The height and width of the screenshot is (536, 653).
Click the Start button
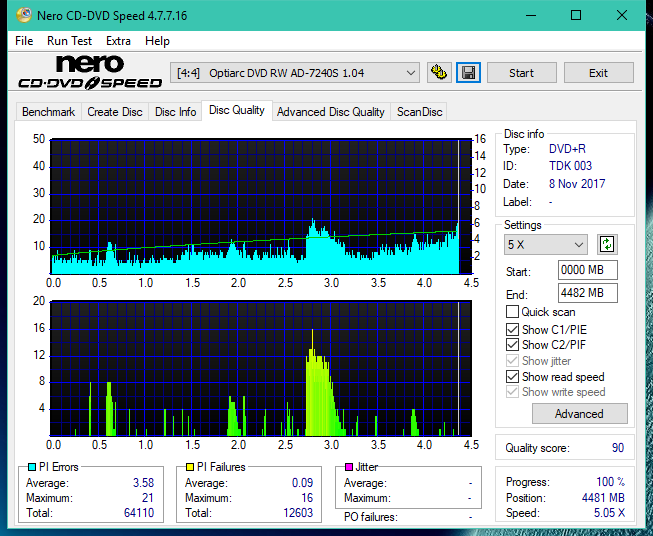coord(521,73)
